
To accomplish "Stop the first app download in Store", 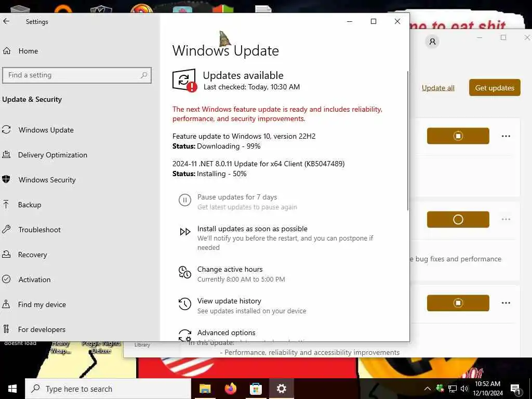I will coord(458,136).
